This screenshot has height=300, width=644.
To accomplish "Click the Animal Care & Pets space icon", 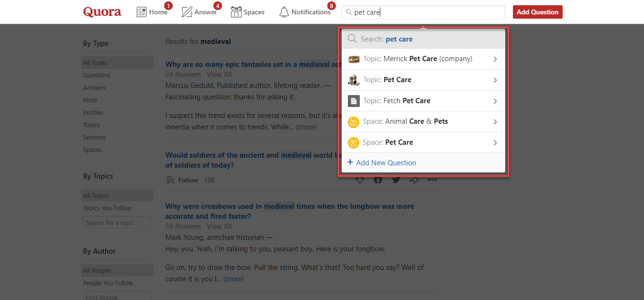I will pyautogui.click(x=354, y=122).
